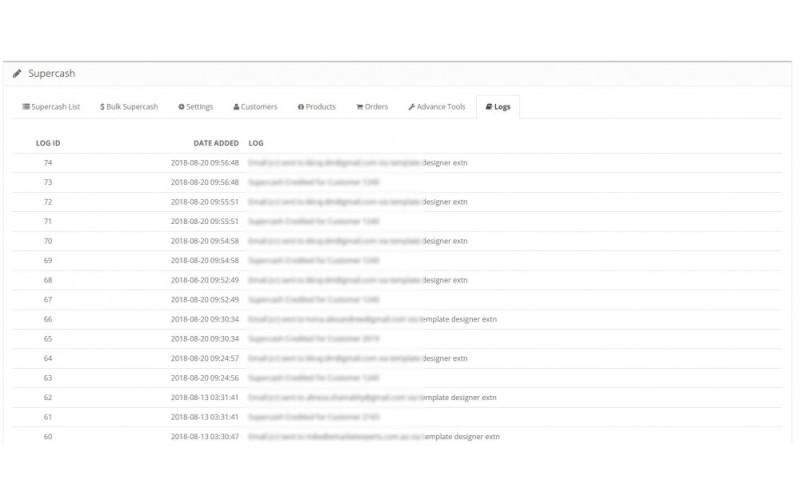Viewport: 800px width, 500px height.
Task: Click the pencil icon beside Supercash
Action: (17, 73)
